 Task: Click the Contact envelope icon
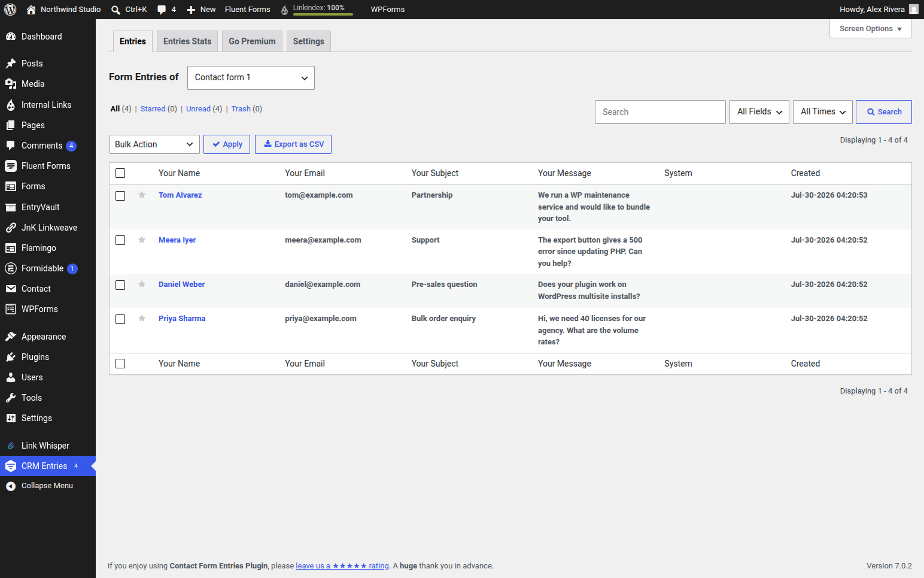tap(11, 289)
